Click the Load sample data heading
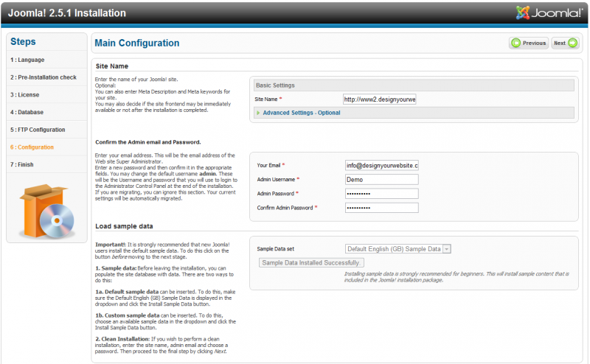590x364 pixels. pos(124,226)
